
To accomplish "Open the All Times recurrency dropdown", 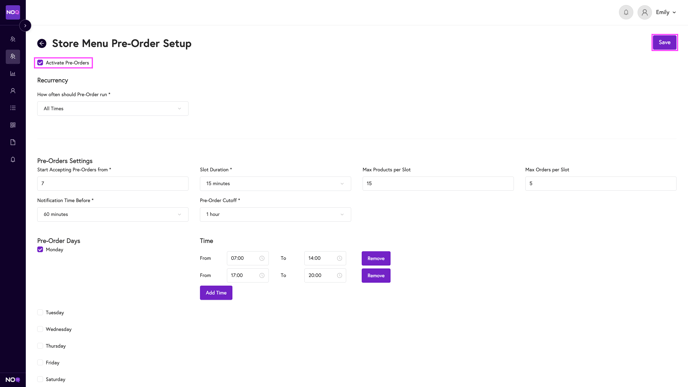I will point(113,108).
